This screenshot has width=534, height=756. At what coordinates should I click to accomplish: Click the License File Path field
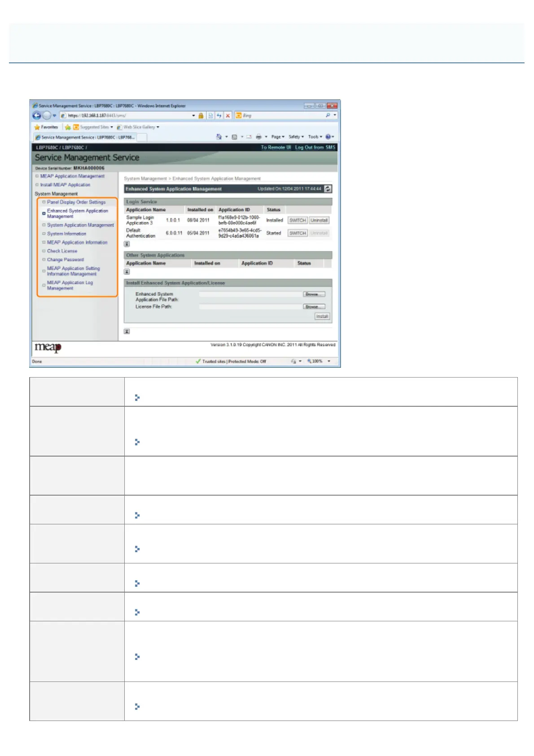tap(251, 307)
